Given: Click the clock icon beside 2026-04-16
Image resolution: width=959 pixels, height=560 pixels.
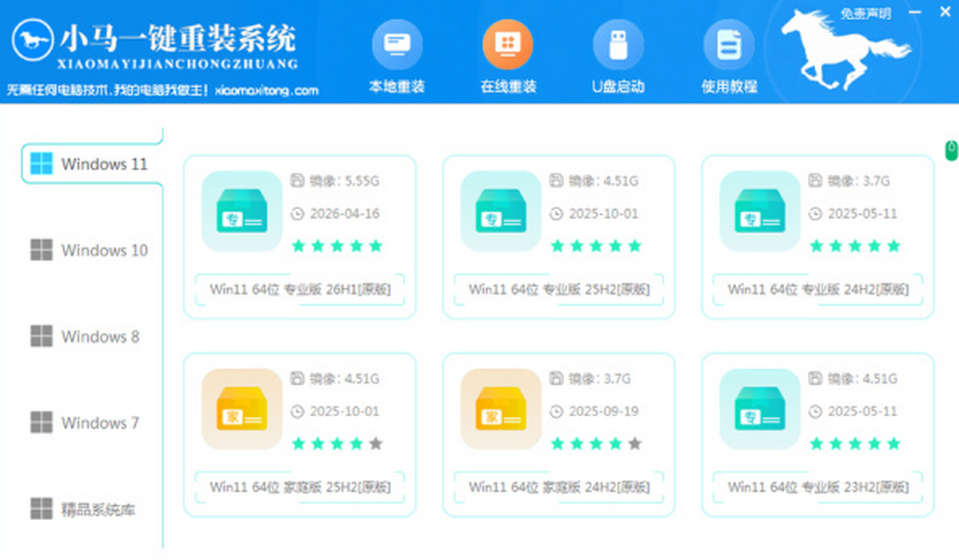Looking at the screenshot, I should tap(297, 213).
